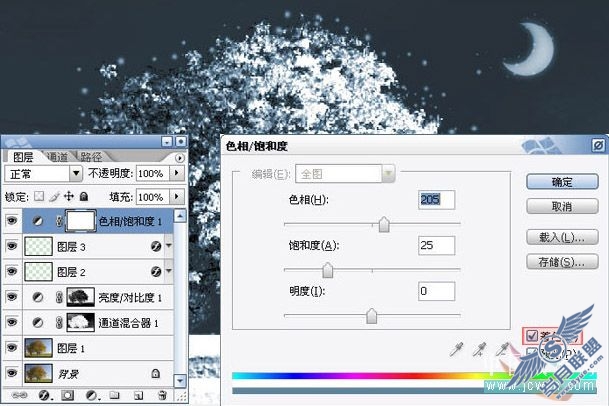The height and width of the screenshot is (406, 609).
Task: Switch to the 通道 tab
Action: click(57, 157)
